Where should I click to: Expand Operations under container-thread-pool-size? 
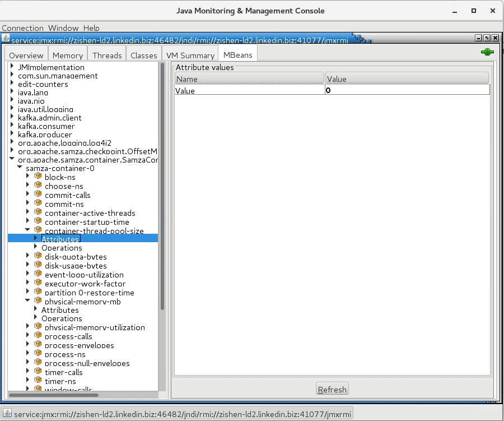[36, 247]
